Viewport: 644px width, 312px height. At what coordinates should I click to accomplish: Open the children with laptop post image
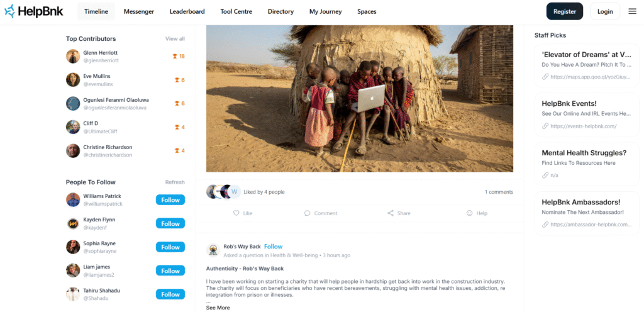[x=359, y=99]
